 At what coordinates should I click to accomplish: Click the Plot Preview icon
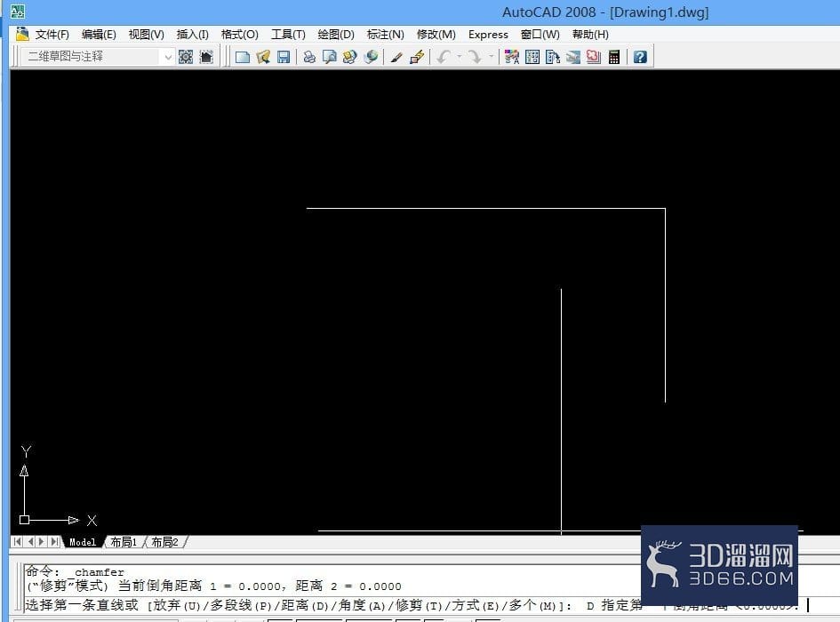pyautogui.click(x=330, y=57)
